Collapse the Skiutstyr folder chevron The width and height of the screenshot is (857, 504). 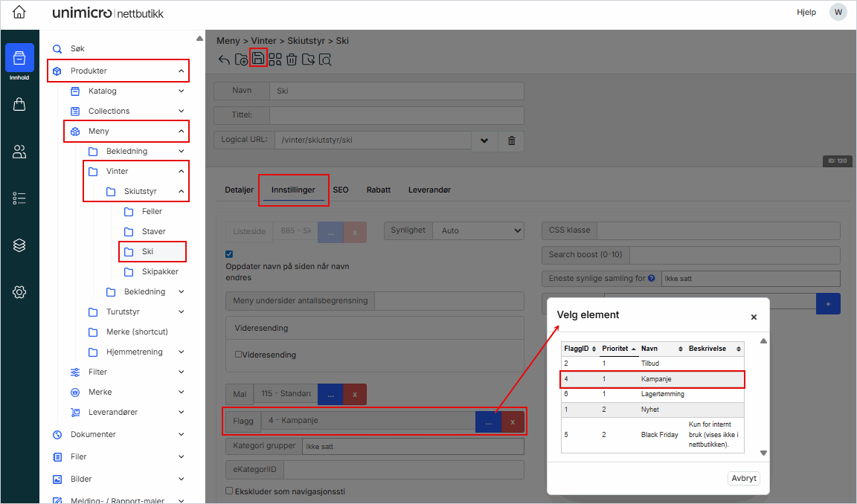(181, 191)
